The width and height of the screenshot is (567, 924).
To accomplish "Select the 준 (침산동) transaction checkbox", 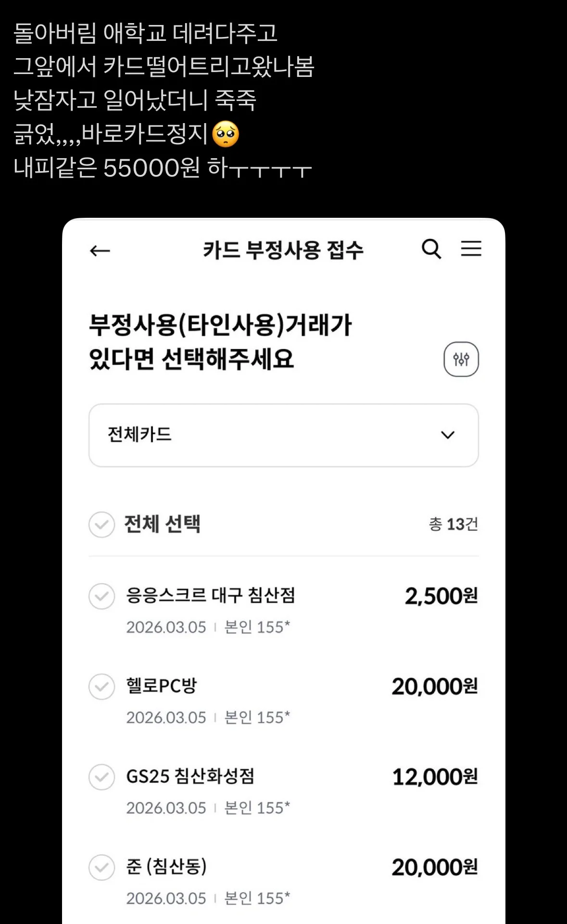I will click(x=101, y=867).
